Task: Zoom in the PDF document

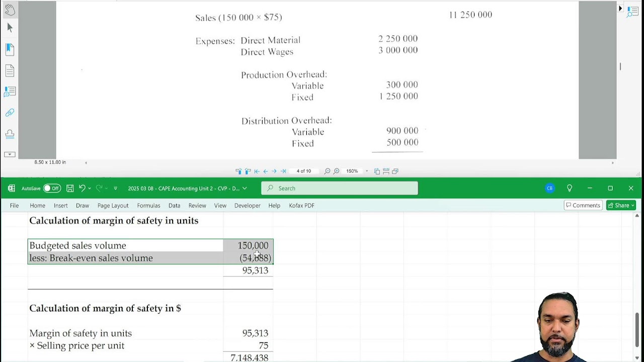Action: (337, 171)
